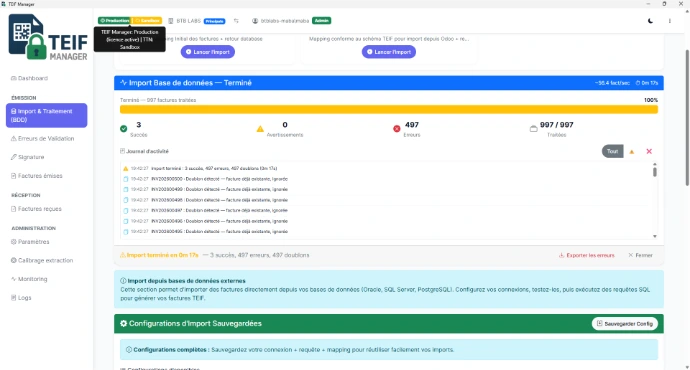
Task: Click the yellow import progress bar
Action: [x=389, y=109]
